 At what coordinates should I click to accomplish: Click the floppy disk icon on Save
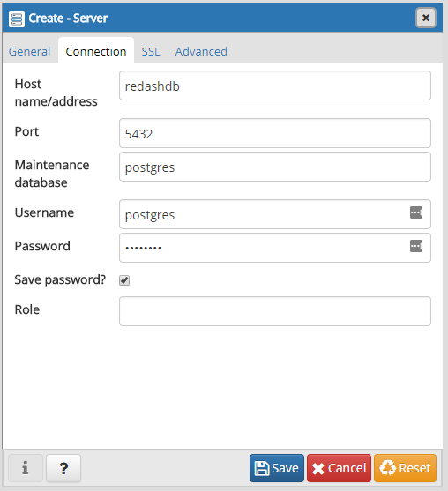[262, 468]
